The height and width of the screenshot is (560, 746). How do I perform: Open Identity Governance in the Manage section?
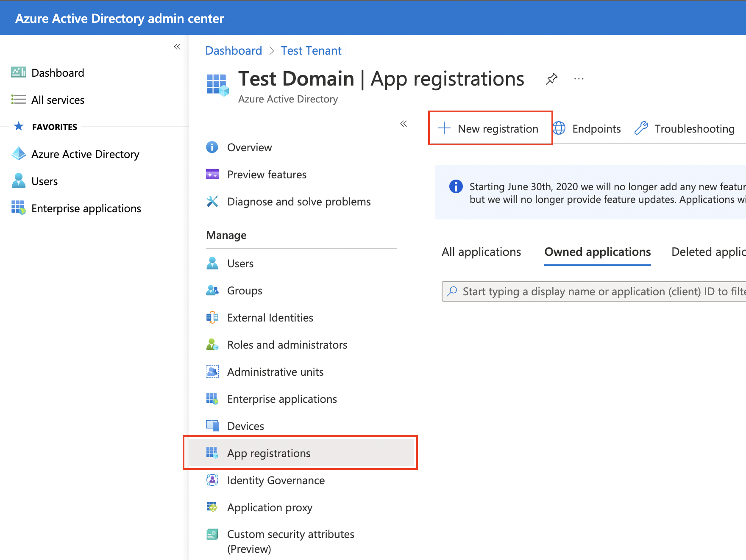pyautogui.click(x=276, y=480)
